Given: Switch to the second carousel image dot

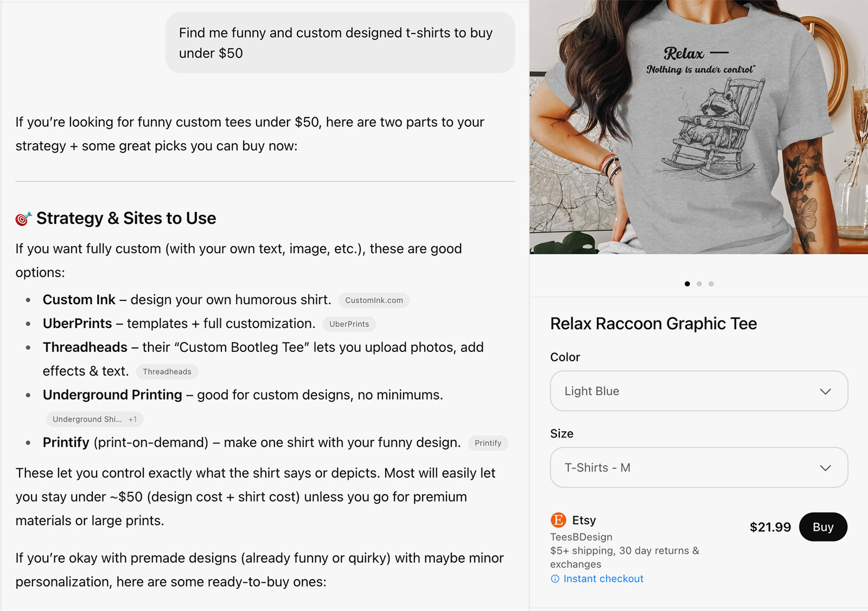Looking at the screenshot, I should (x=699, y=284).
